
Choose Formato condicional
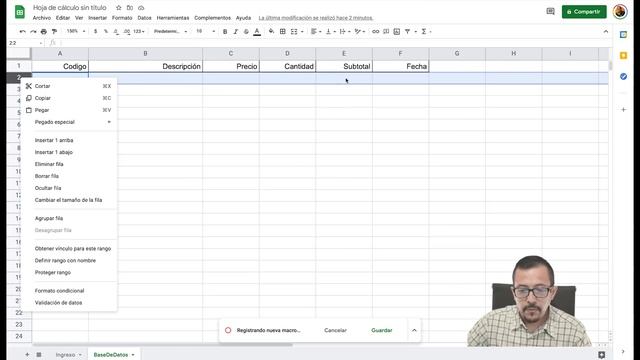[70, 291]
